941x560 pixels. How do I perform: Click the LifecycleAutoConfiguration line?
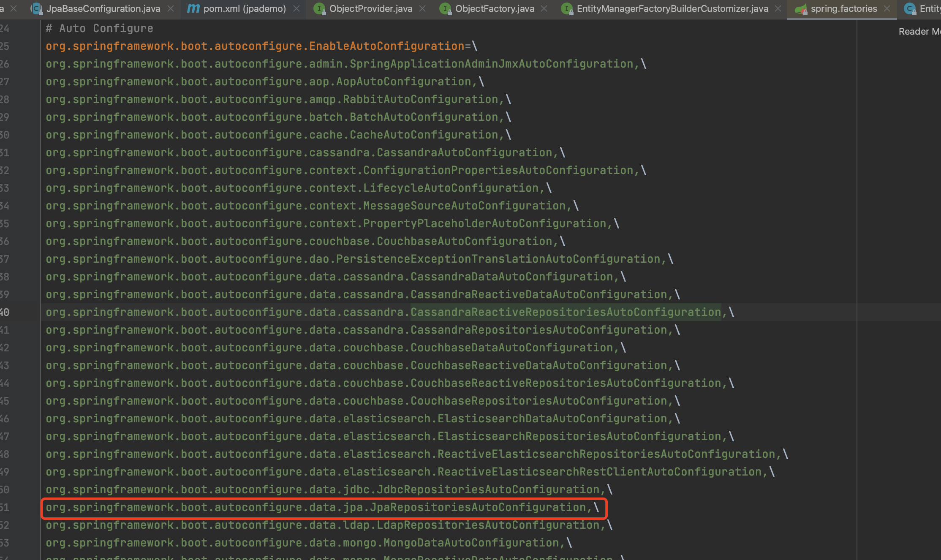pos(299,188)
